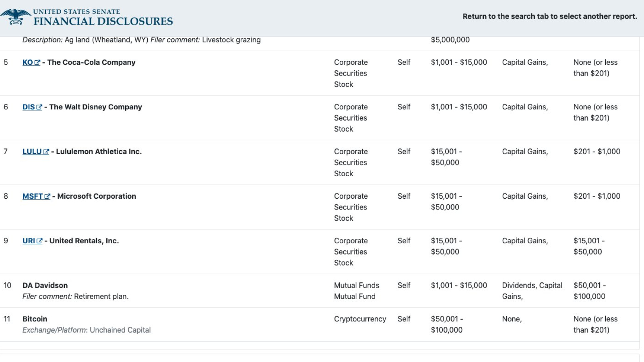
Task: Select the 'Self' owner cell for Bitcoin
Action: pyautogui.click(x=404, y=319)
